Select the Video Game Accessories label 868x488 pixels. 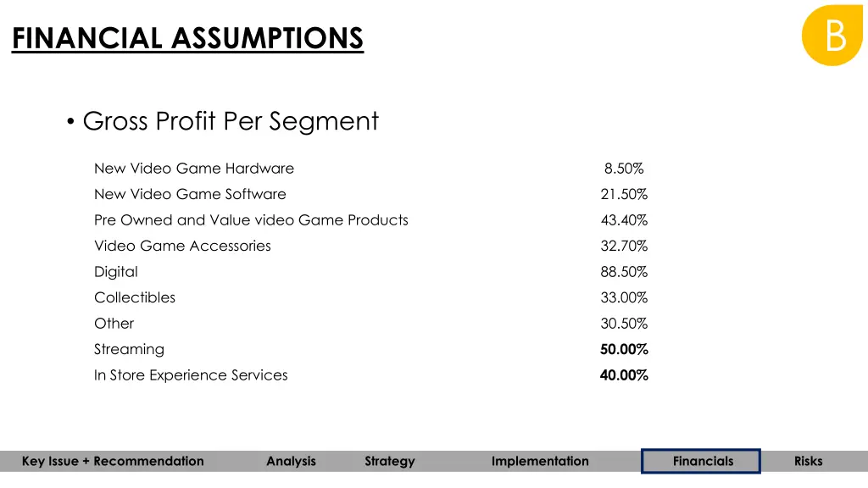(x=182, y=246)
